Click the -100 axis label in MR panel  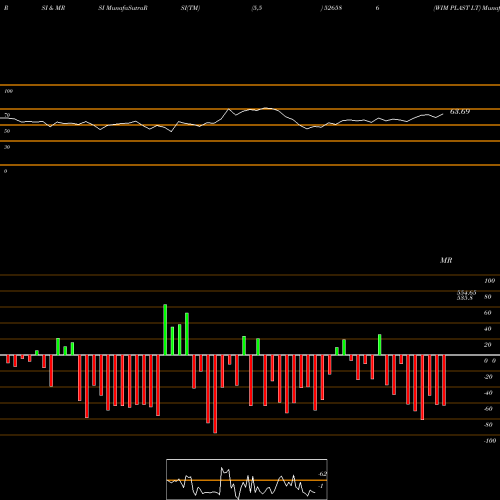489,441
